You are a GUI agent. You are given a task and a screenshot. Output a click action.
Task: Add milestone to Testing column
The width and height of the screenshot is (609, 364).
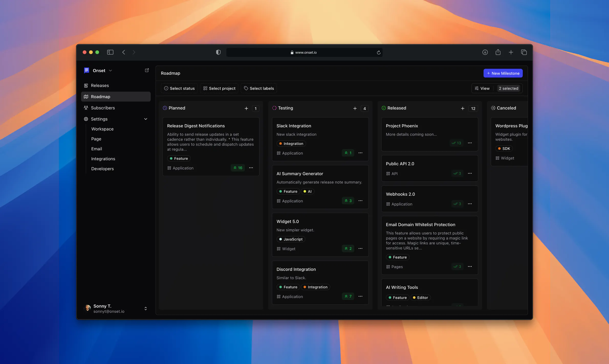click(x=355, y=108)
